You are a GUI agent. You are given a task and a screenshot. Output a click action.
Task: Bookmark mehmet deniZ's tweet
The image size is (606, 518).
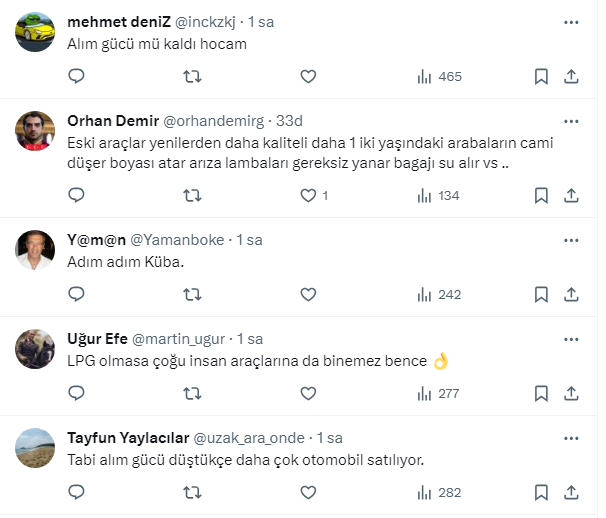(540, 77)
